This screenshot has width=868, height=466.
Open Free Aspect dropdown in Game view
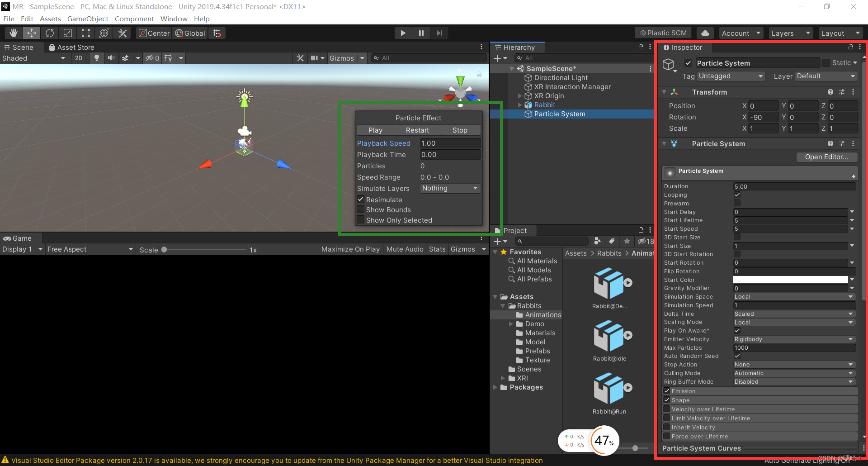tap(90, 249)
